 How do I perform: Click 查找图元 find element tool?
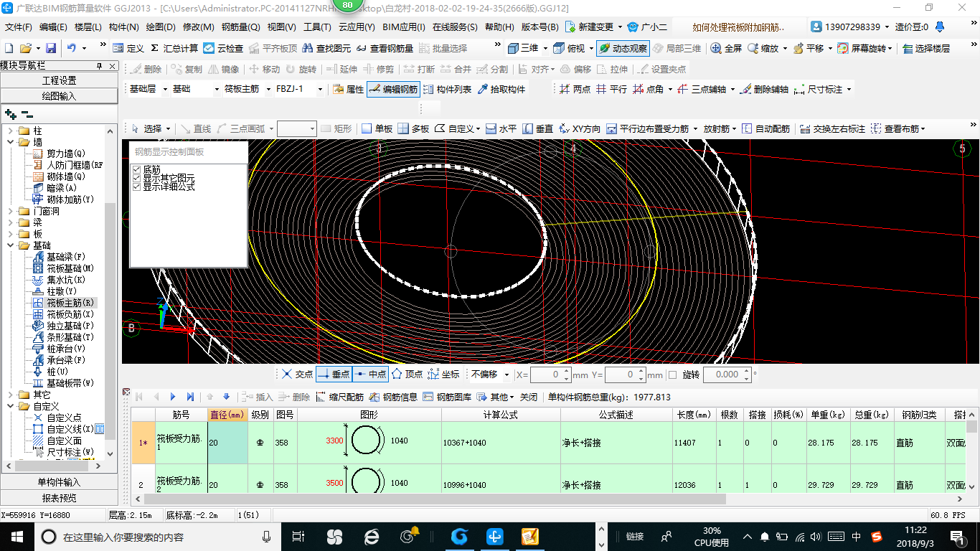(x=326, y=48)
